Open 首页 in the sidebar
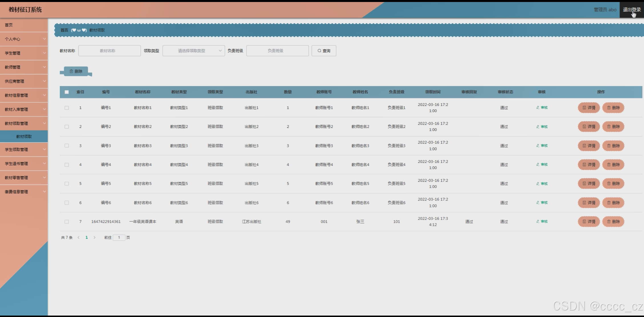Viewport: 644px width, 317px height. pos(9,25)
